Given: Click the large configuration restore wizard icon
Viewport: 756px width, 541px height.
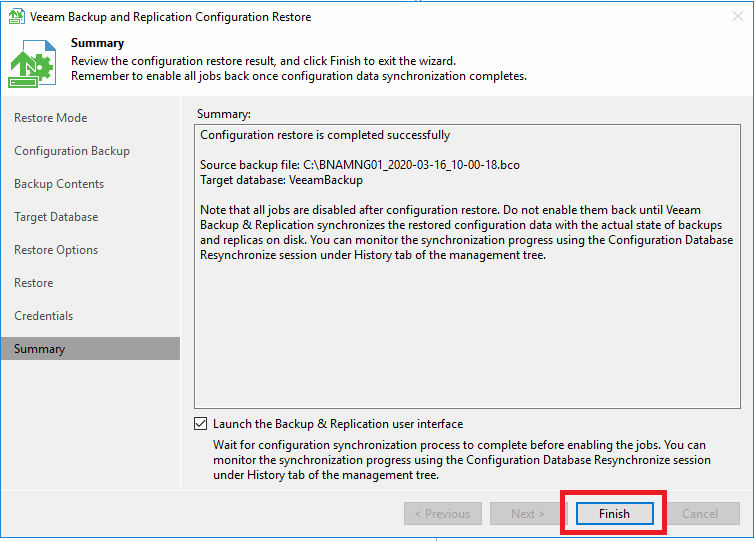Looking at the screenshot, I should 32,64.
